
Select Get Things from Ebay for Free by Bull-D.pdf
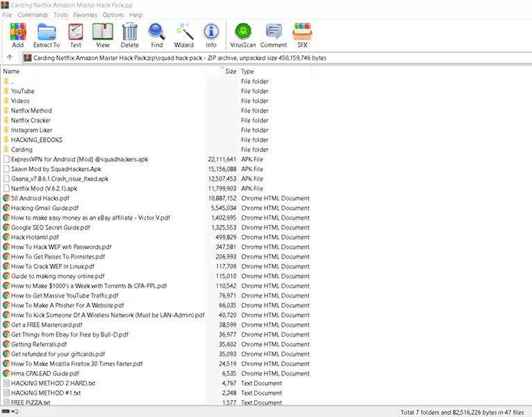pos(69,334)
